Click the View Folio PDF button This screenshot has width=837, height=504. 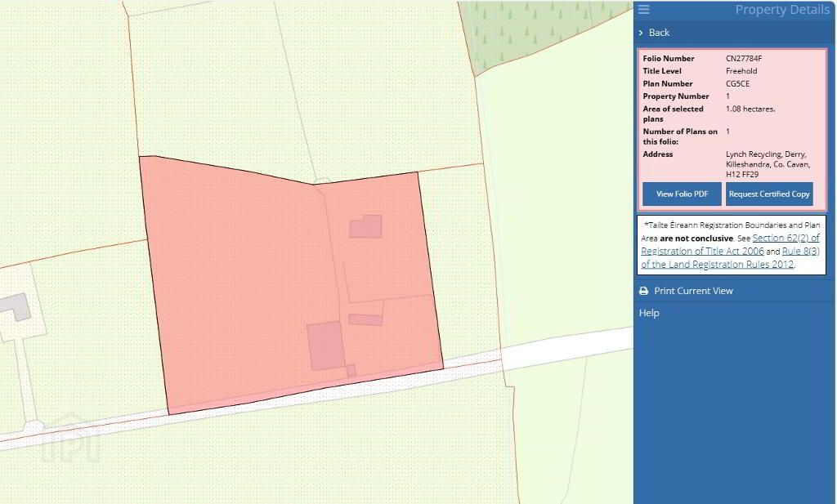coord(682,194)
